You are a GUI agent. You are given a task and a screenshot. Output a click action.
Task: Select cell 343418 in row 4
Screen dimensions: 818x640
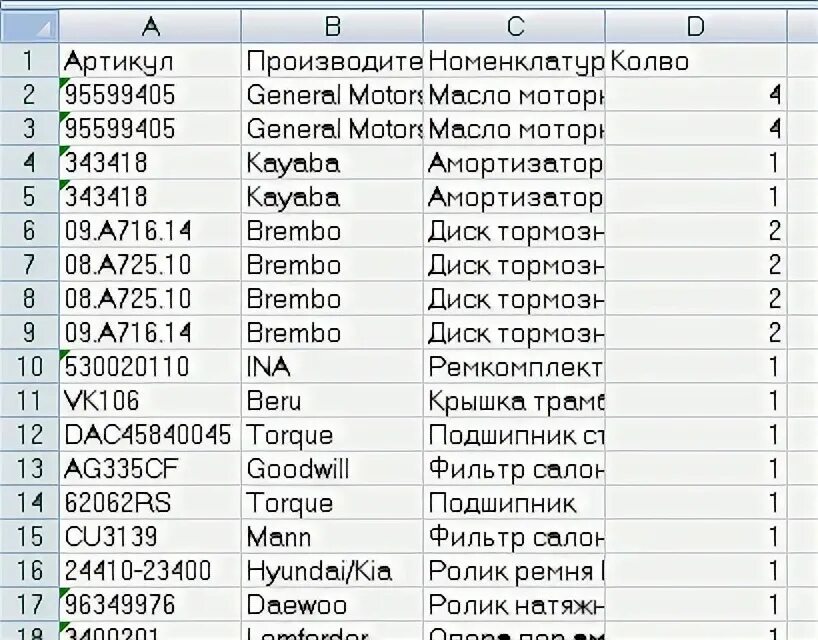150,162
